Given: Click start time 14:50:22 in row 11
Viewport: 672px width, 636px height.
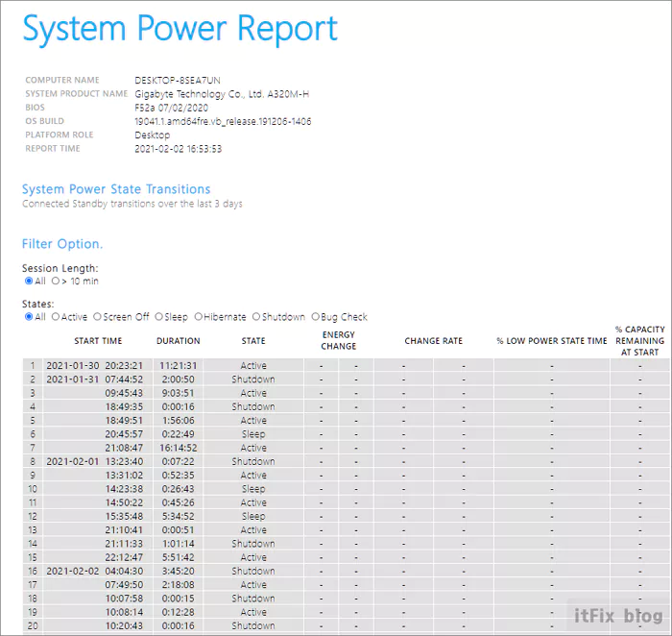Looking at the screenshot, I should pyautogui.click(x=124, y=503).
